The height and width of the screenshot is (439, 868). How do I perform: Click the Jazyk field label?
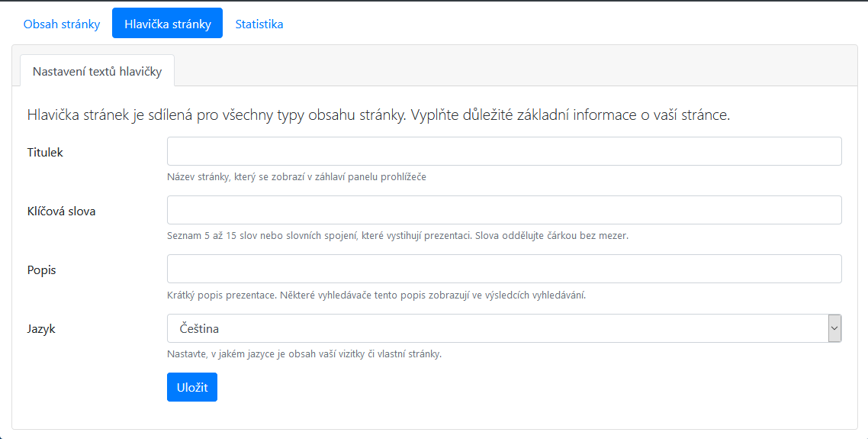point(41,328)
